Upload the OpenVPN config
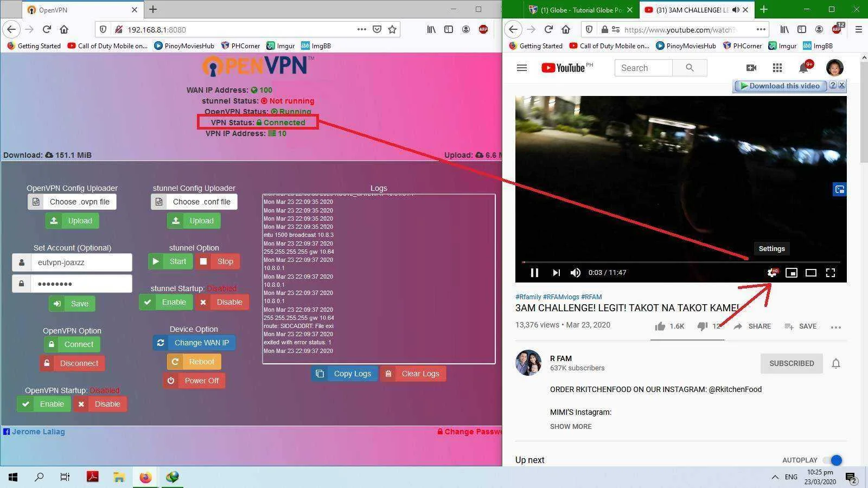Screen dimensions: 868x488 (72, 221)
